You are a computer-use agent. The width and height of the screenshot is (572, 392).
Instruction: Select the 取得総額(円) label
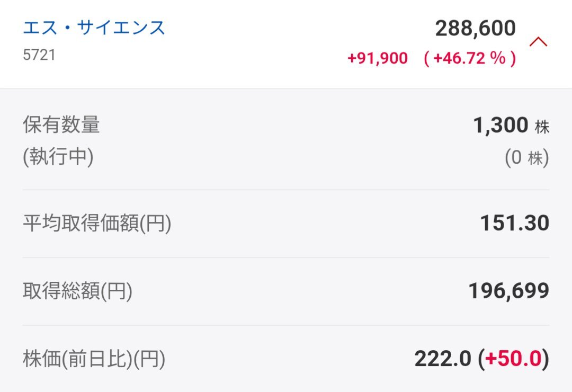77,291
